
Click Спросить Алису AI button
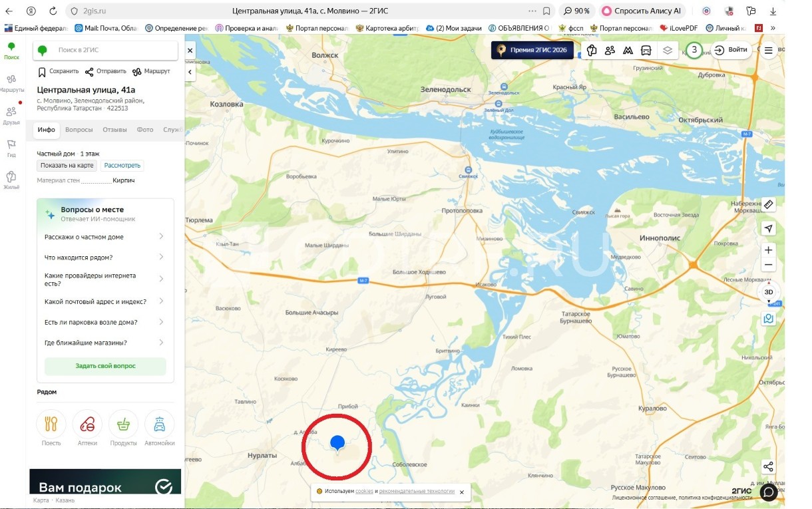coord(642,11)
